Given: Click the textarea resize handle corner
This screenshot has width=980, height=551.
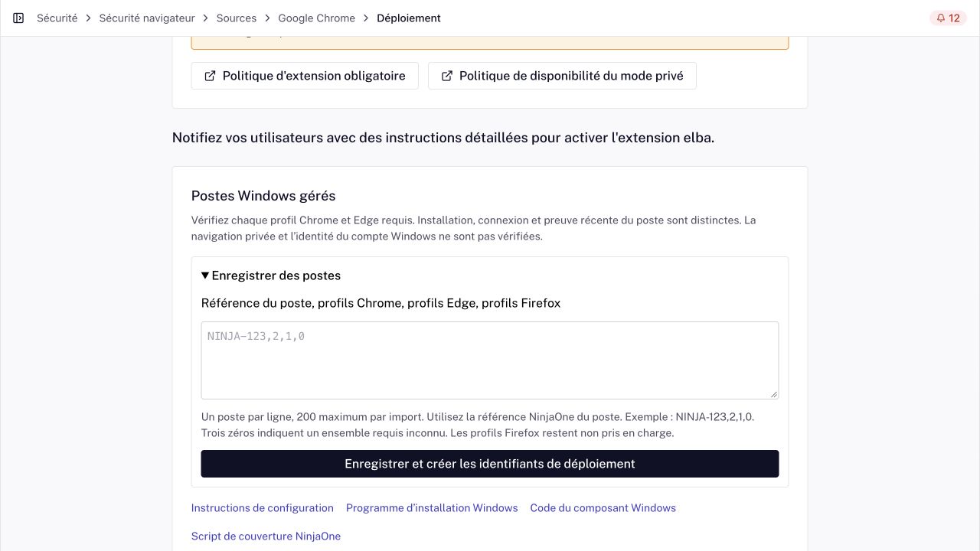Looking at the screenshot, I should pyautogui.click(x=774, y=394).
